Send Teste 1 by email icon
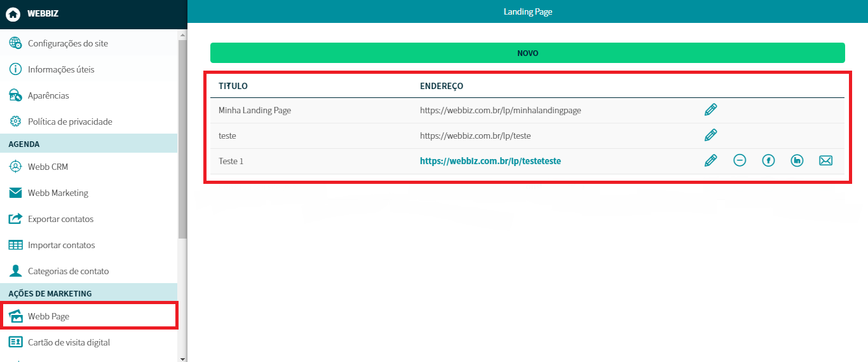 tap(825, 161)
